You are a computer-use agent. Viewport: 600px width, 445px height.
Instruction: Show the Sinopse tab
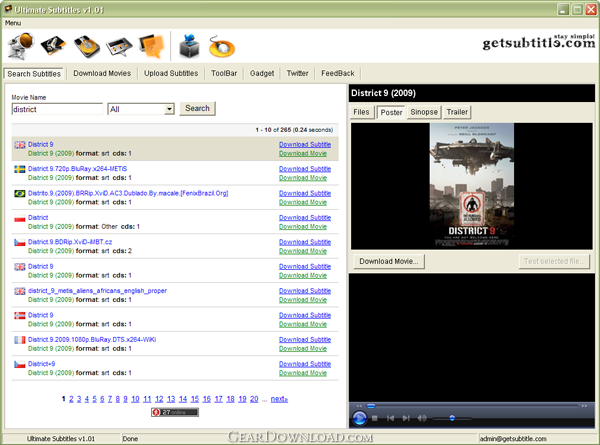pyautogui.click(x=424, y=112)
